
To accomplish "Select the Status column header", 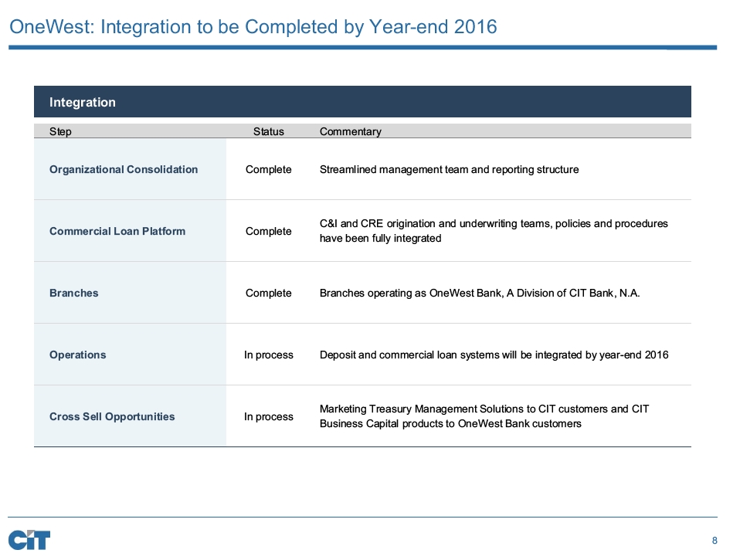I will pos(268,131).
